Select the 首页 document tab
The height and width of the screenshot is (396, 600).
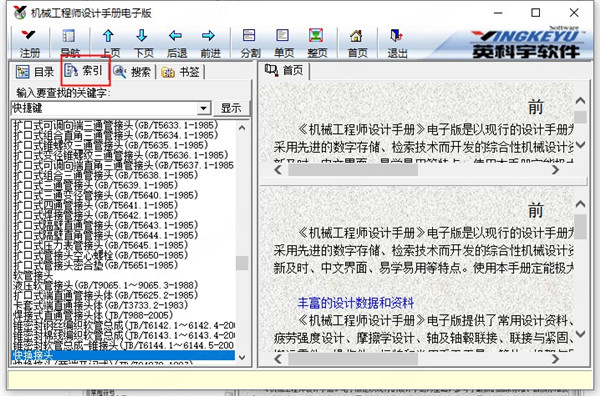click(284, 70)
